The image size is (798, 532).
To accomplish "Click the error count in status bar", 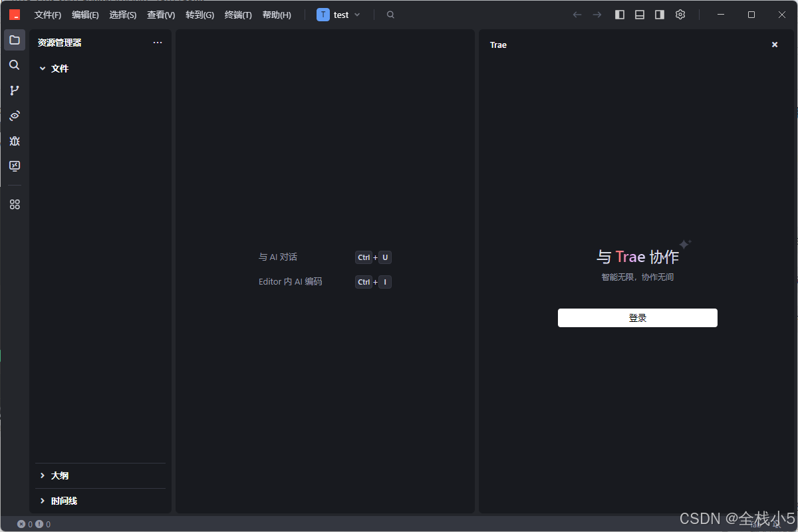I will point(25,525).
